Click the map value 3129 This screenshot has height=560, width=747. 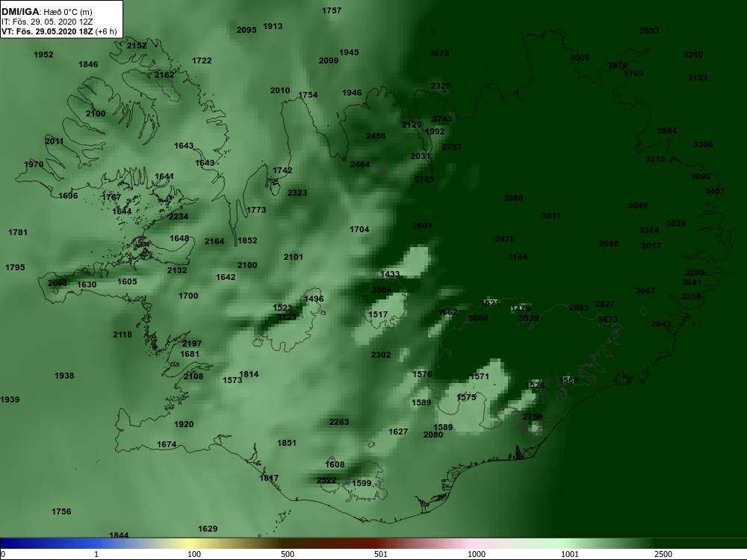286,317
